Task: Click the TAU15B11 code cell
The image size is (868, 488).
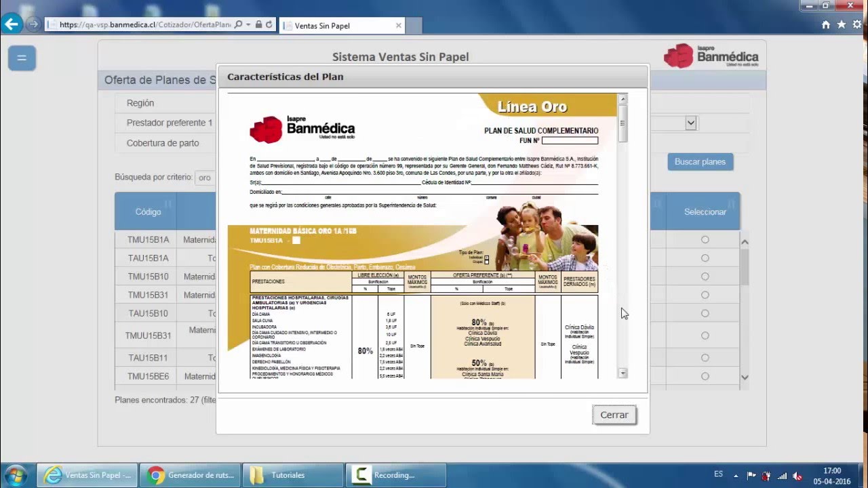Action: [x=148, y=357]
